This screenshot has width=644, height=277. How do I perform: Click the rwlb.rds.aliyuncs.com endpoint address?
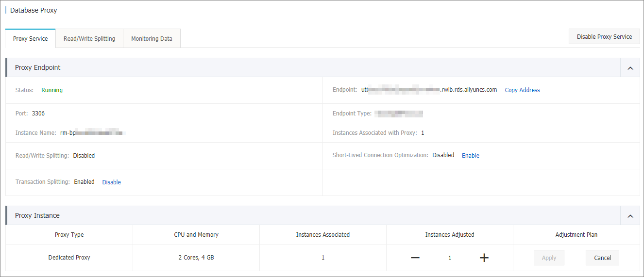pyautogui.click(x=429, y=90)
